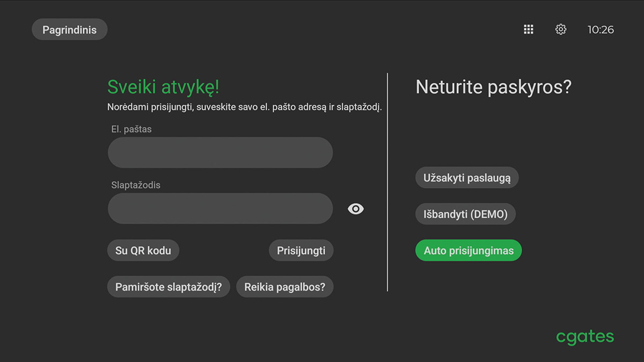
Task: Click the El. paštas field label
Action: tap(131, 129)
